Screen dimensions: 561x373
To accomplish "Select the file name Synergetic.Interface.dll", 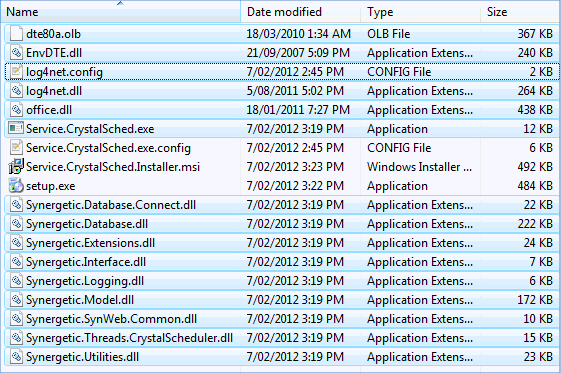I will click(86, 262).
